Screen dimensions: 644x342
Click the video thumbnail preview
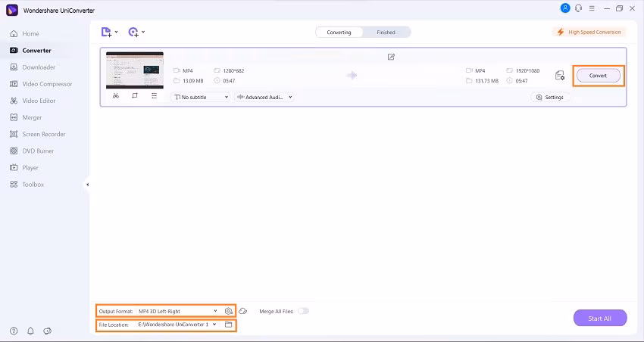(x=135, y=70)
